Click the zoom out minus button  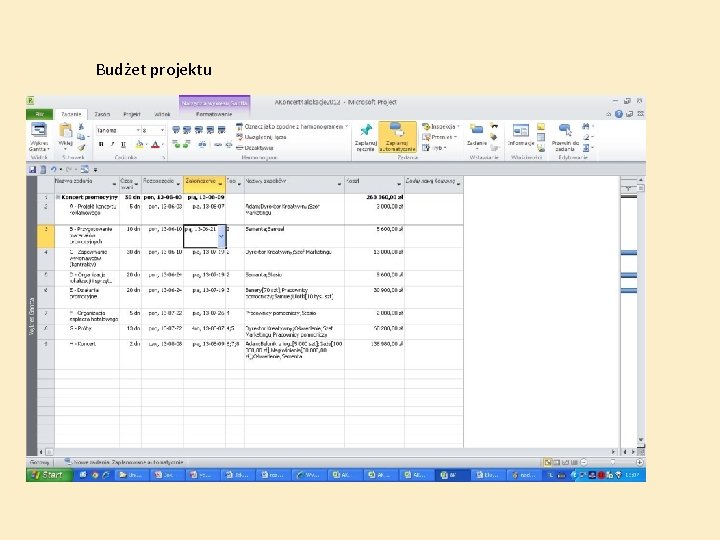pyautogui.click(x=584, y=462)
